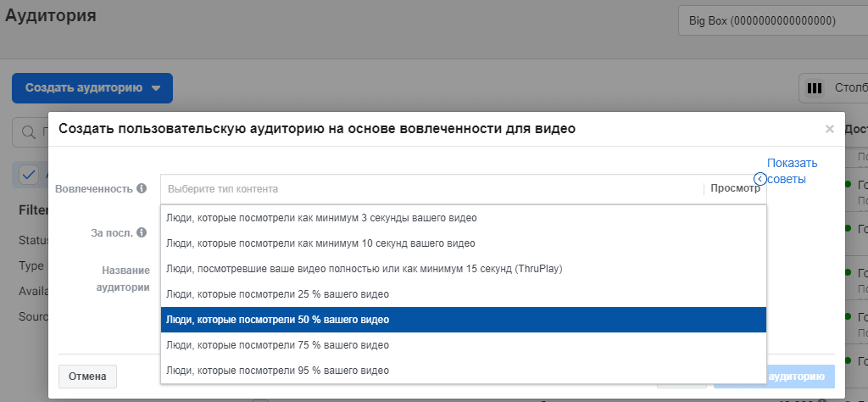Image resolution: width=868 pixels, height=402 pixels.
Task: Click the info icon next to Вовлеченность
Action: (142, 189)
